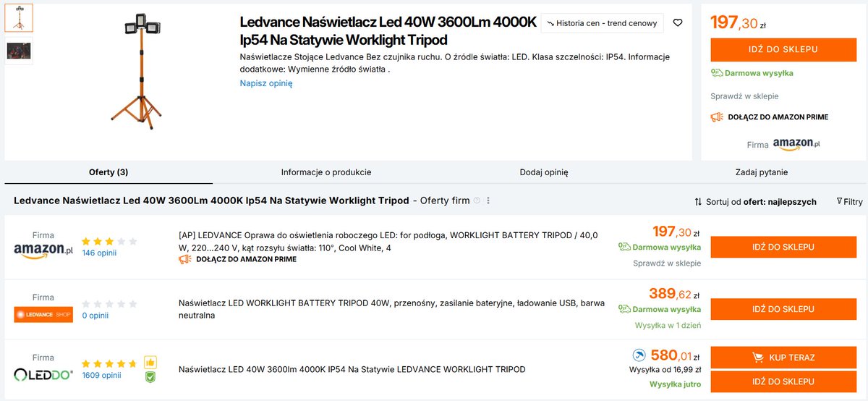Open the Filtry filter panel
This screenshot has height=401, width=868.
(x=849, y=202)
